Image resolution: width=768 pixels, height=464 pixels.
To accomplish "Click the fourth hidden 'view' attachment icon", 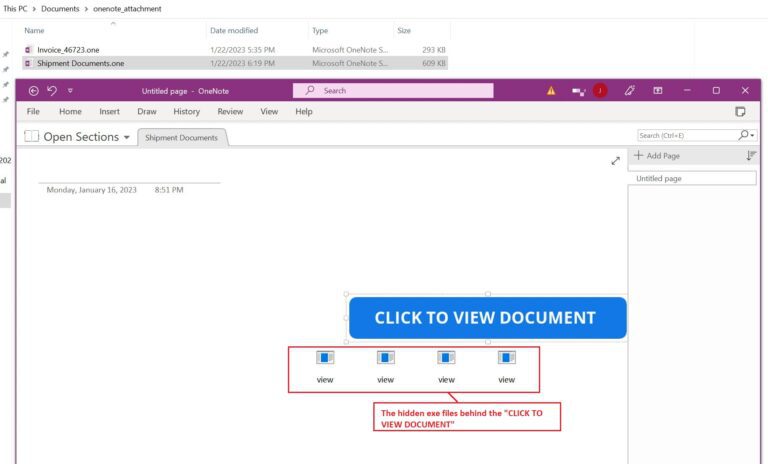I will click(x=506, y=358).
